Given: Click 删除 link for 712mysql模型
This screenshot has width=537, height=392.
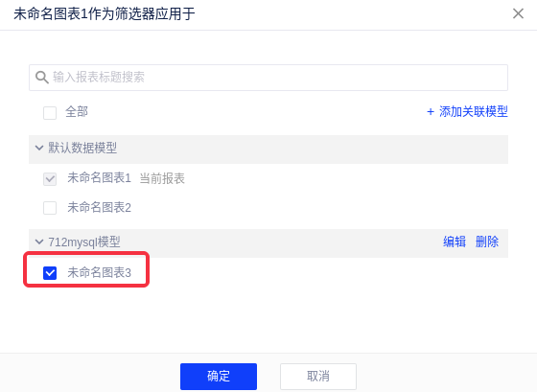Looking at the screenshot, I should [x=487, y=242].
